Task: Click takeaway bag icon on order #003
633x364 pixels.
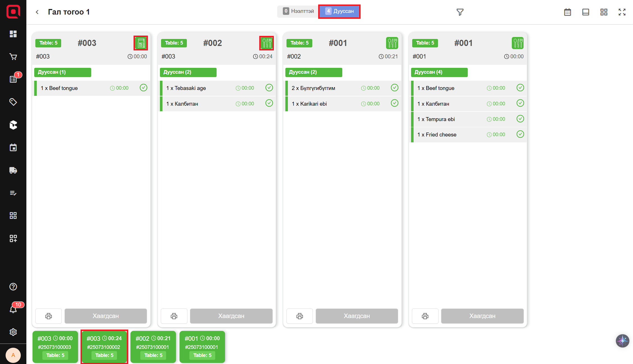Action: [x=141, y=43]
